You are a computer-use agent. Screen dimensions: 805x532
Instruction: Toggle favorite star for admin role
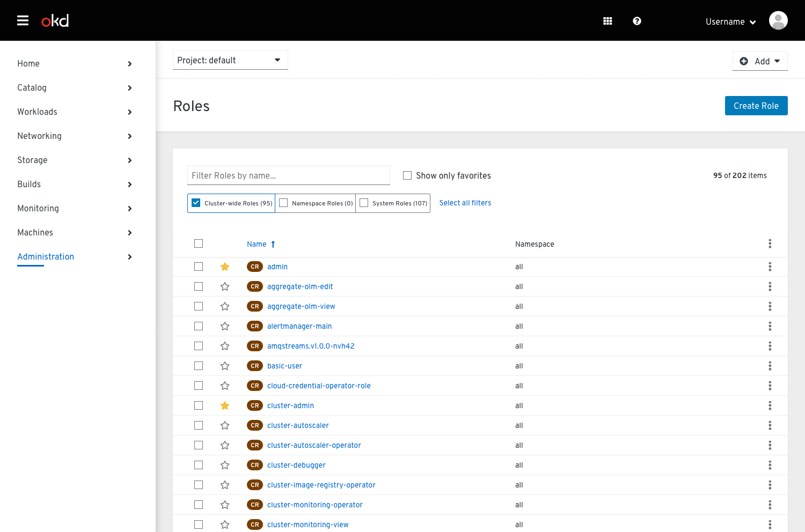225,267
